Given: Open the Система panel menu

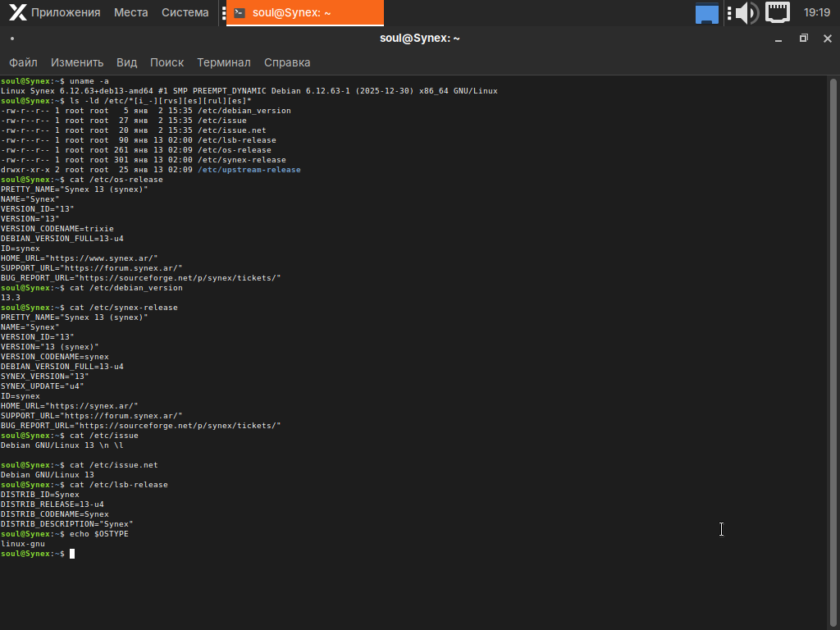Looking at the screenshot, I should [185, 12].
